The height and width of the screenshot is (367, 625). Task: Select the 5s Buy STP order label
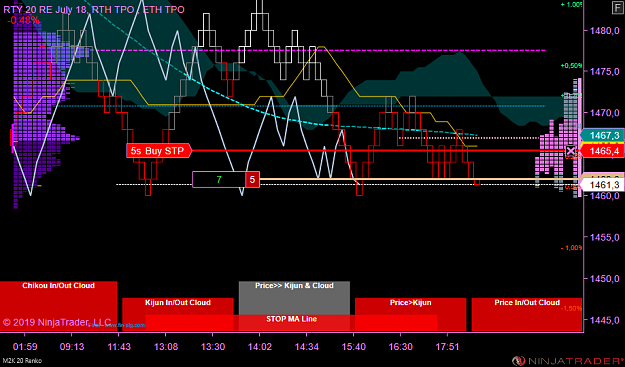(x=159, y=151)
